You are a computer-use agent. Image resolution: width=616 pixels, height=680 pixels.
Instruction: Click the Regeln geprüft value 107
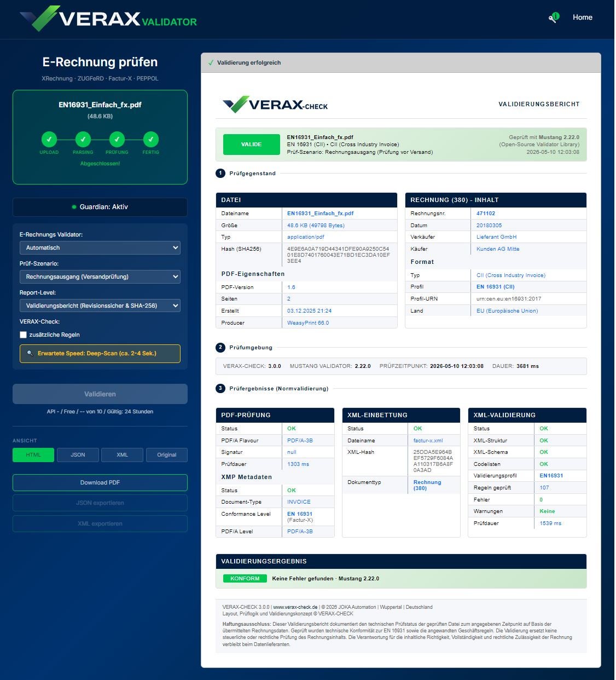point(544,488)
